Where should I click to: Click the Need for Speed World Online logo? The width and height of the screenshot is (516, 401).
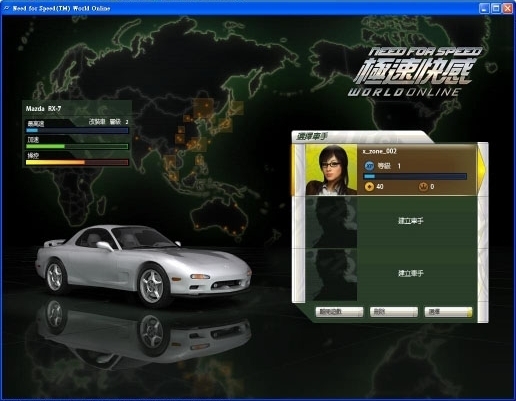(x=415, y=72)
